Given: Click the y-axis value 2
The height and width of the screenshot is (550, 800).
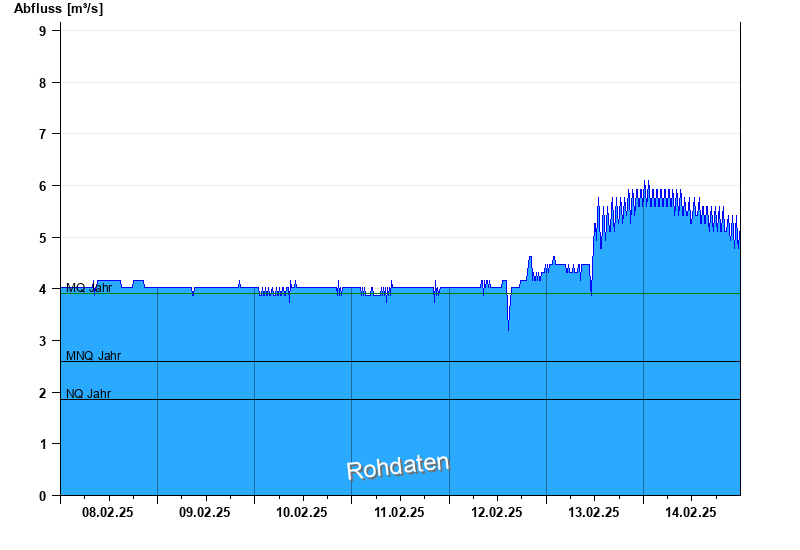Looking at the screenshot, I should pyautogui.click(x=42, y=393).
